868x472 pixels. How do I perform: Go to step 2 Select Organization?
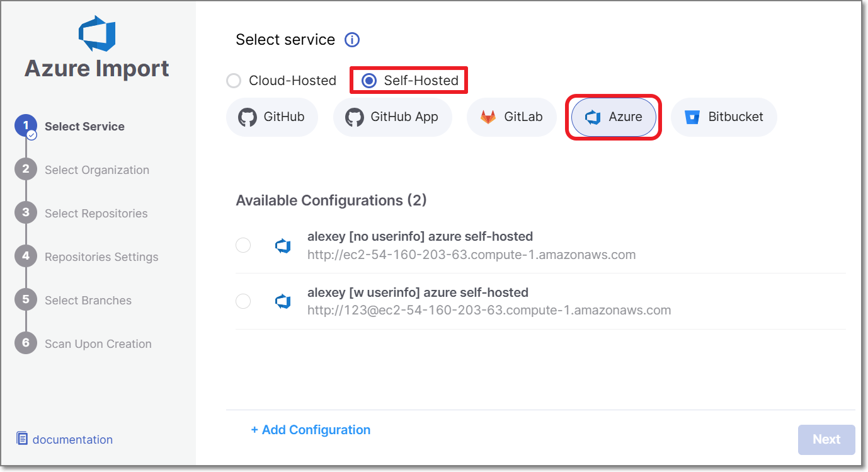click(x=96, y=170)
